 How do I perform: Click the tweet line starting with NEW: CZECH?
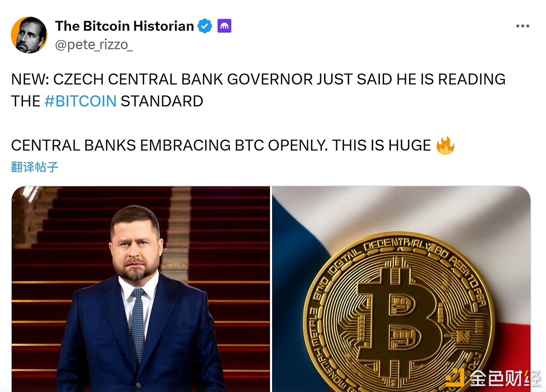click(258, 80)
